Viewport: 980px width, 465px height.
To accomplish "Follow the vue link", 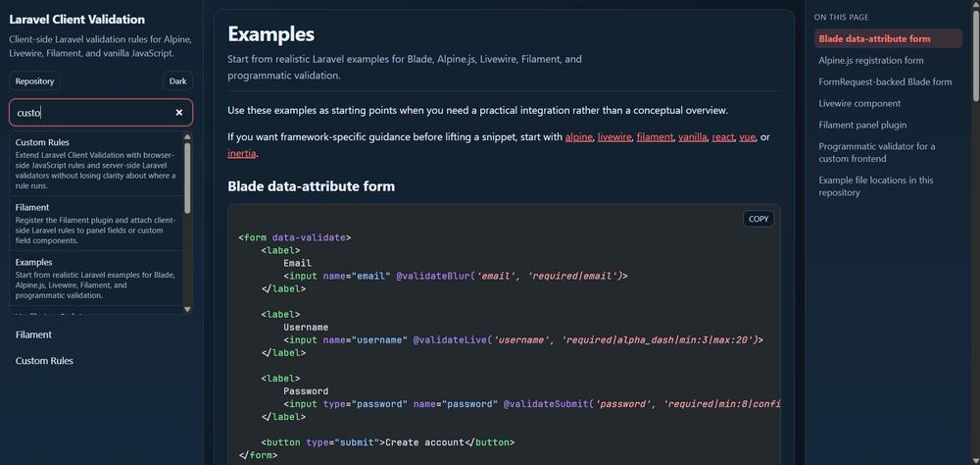I will click(748, 137).
